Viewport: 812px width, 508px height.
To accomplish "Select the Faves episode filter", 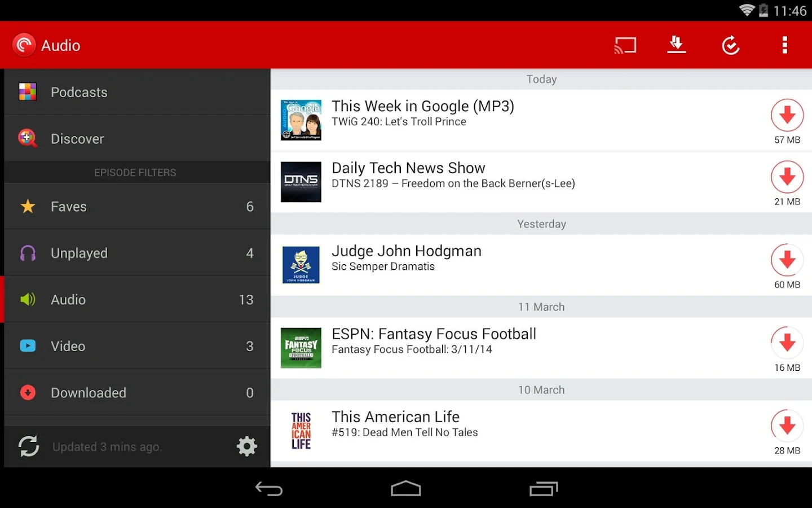I will click(x=137, y=207).
